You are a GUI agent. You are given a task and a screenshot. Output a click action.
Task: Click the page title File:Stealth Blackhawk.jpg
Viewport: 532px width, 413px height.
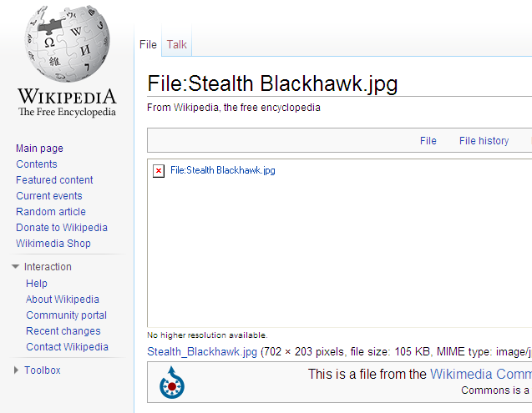point(272,83)
